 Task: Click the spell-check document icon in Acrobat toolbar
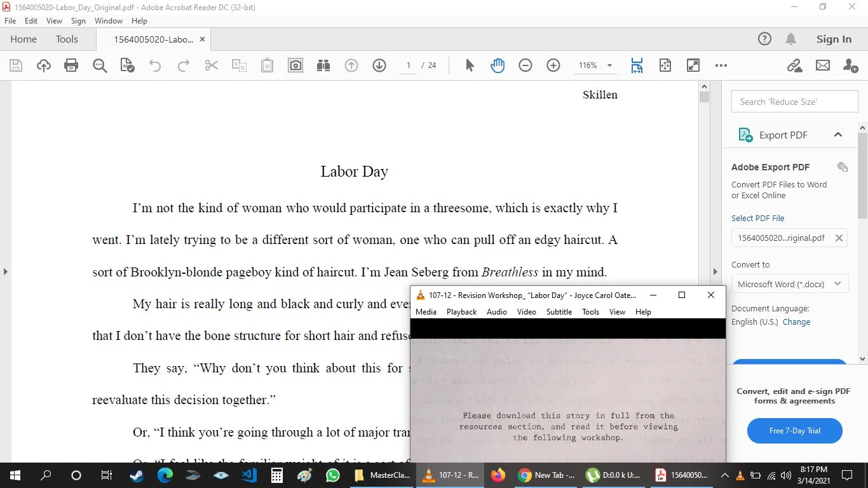(128, 65)
